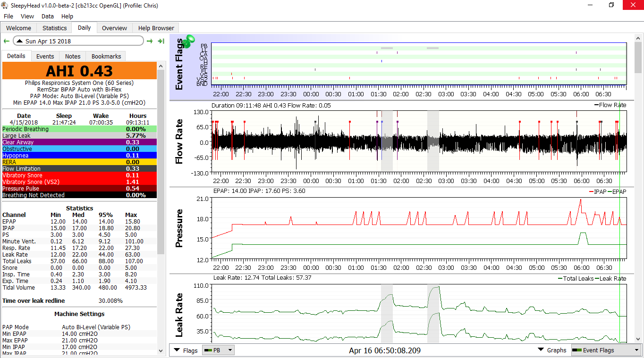The height and width of the screenshot is (358, 644).
Task: Click the vertical Pressure graph title
Action: coord(179,229)
